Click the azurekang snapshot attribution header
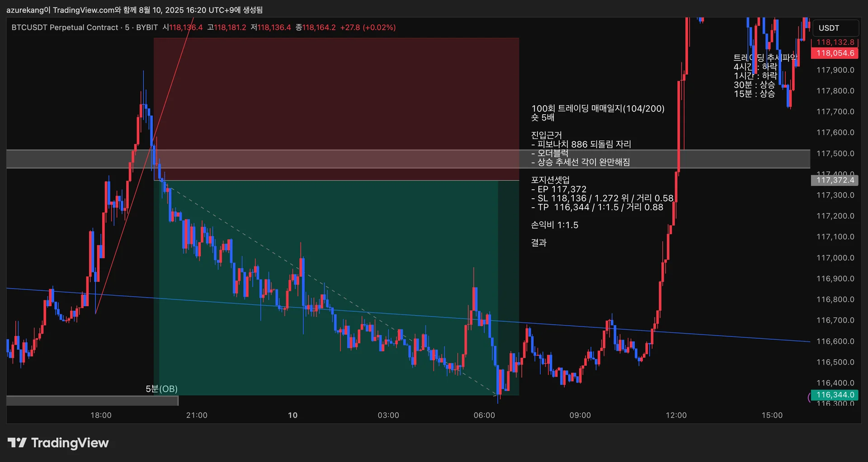This screenshot has width=868, height=462. tap(134, 10)
